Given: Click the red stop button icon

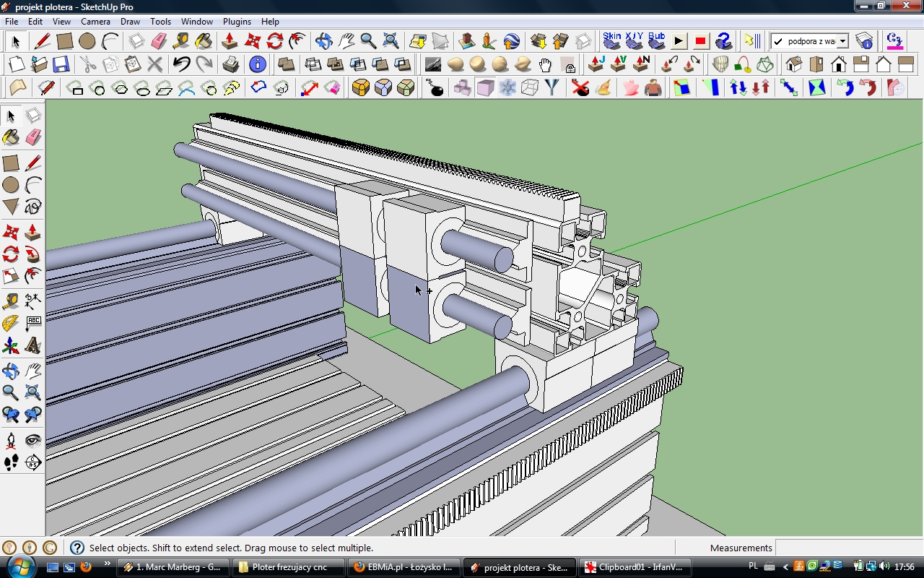Looking at the screenshot, I should pos(700,41).
